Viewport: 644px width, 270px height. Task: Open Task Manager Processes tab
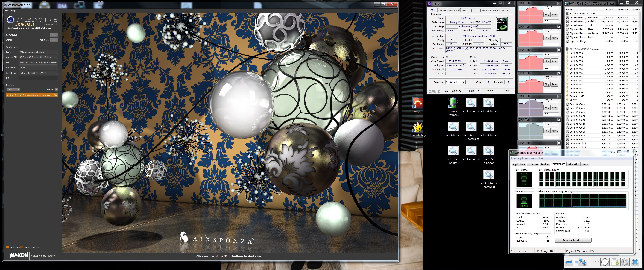click(x=532, y=164)
